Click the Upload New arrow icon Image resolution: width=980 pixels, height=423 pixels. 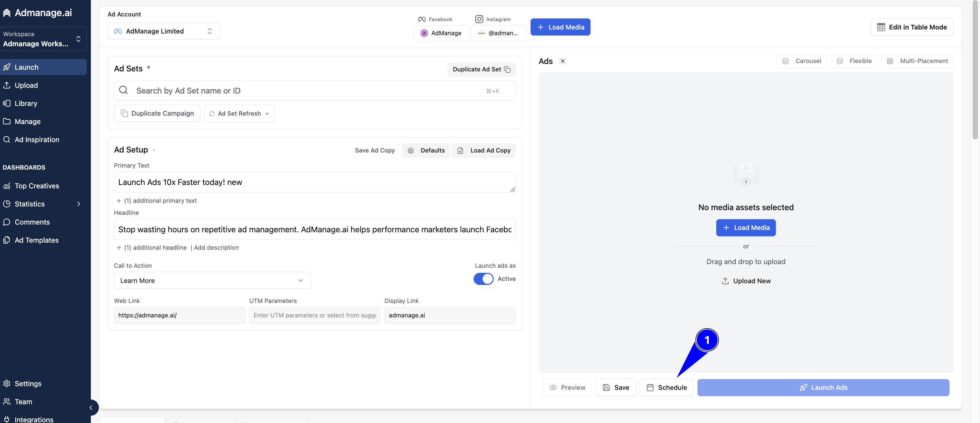pos(725,281)
